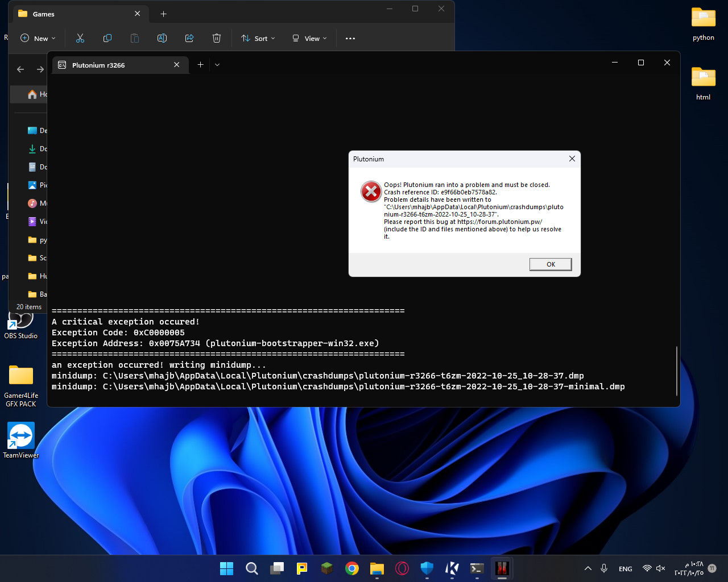Open the Plutonium game icon on taskbar
728x582 pixels.
[x=502, y=568]
